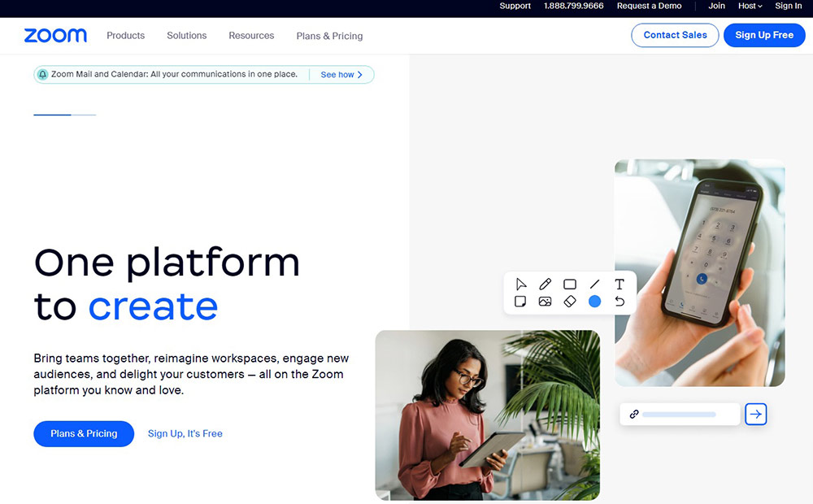
Task: Click the arrow submit button beside link box
Action: (x=755, y=415)
